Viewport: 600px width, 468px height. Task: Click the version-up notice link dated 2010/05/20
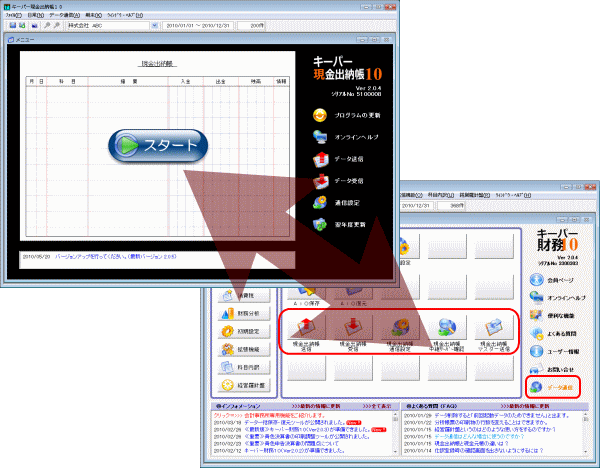point(116,257)
